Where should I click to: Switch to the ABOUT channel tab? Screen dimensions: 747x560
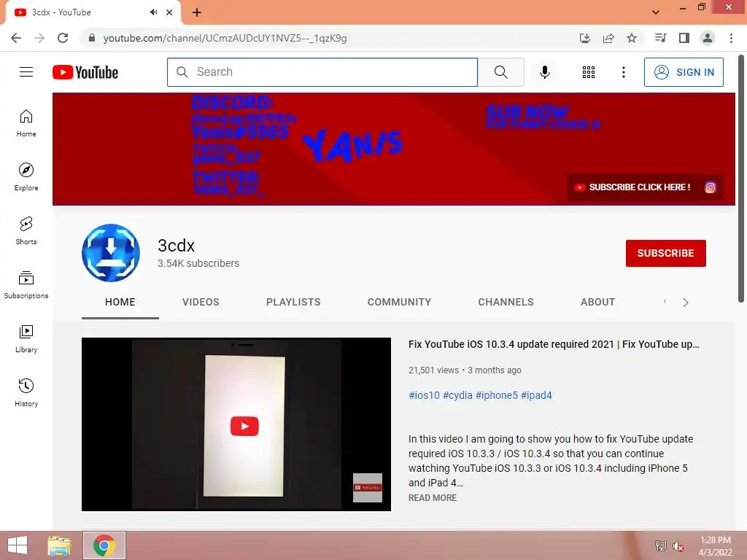(x=598, y=303)
